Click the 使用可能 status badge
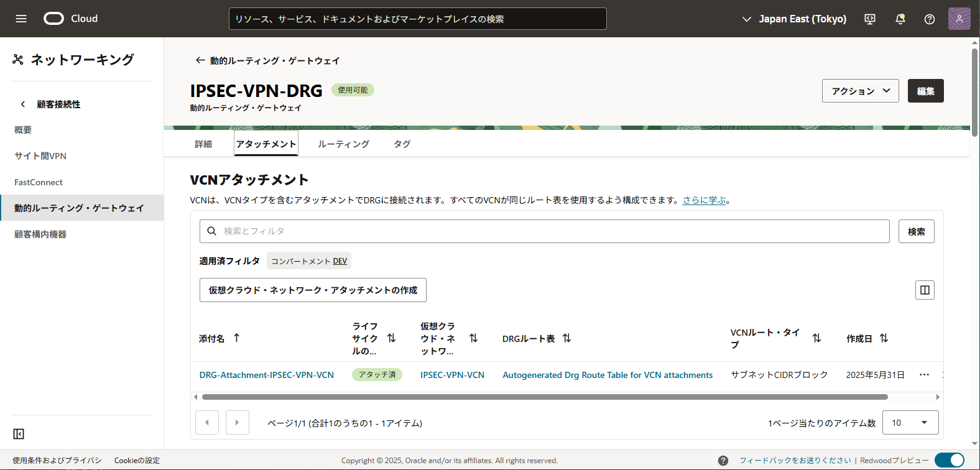The image size is (980, 470). click(353, 90)
